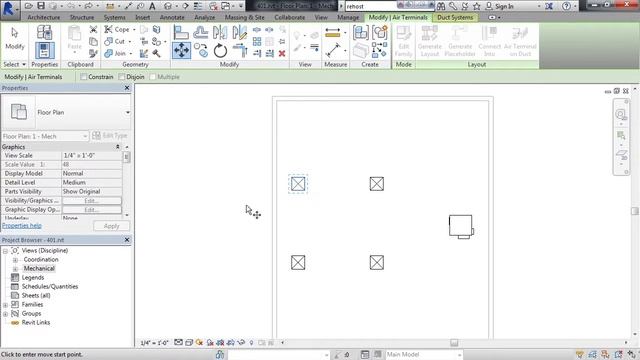640x360 pixels.
Task: Open the Manage ribbon tab
Action: coord(348,18)
